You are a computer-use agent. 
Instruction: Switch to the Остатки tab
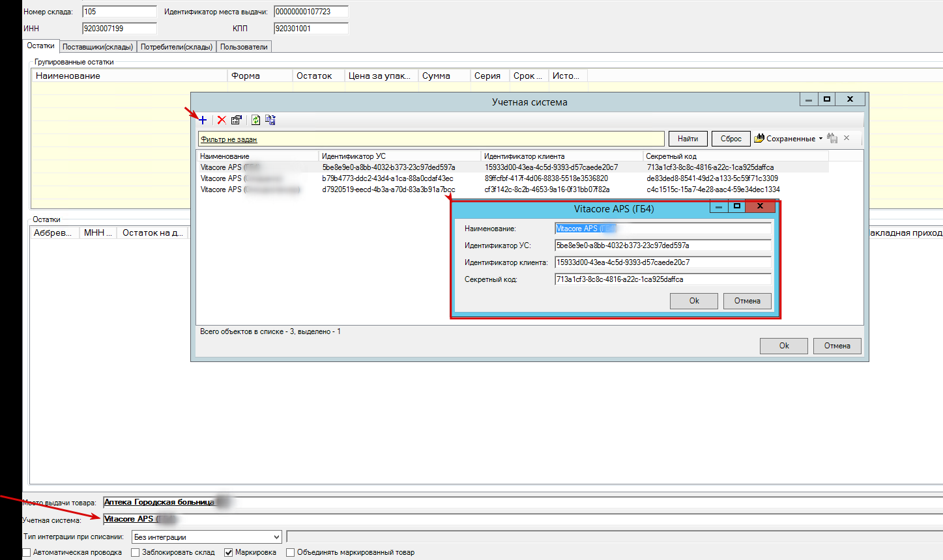[40, 46]
